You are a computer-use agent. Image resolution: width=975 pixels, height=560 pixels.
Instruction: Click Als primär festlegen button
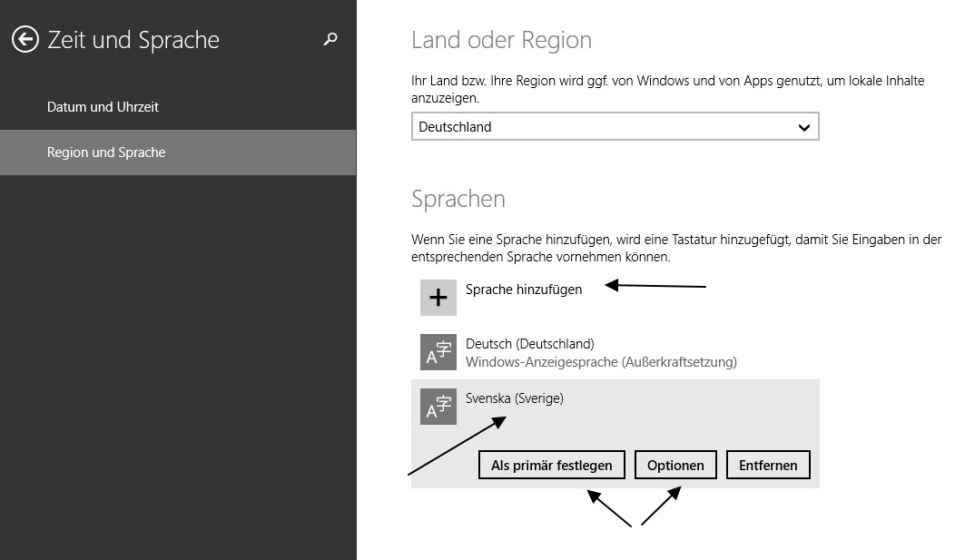(x=552, y=465)
